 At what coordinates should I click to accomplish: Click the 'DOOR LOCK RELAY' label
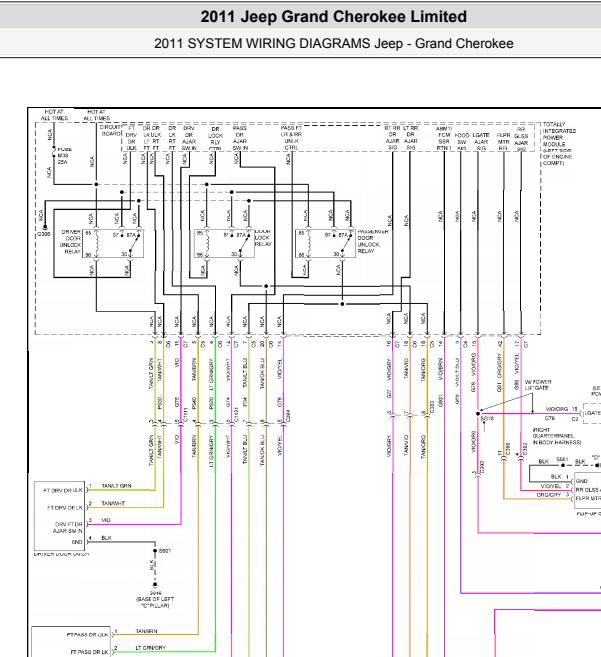click(263, 238)
